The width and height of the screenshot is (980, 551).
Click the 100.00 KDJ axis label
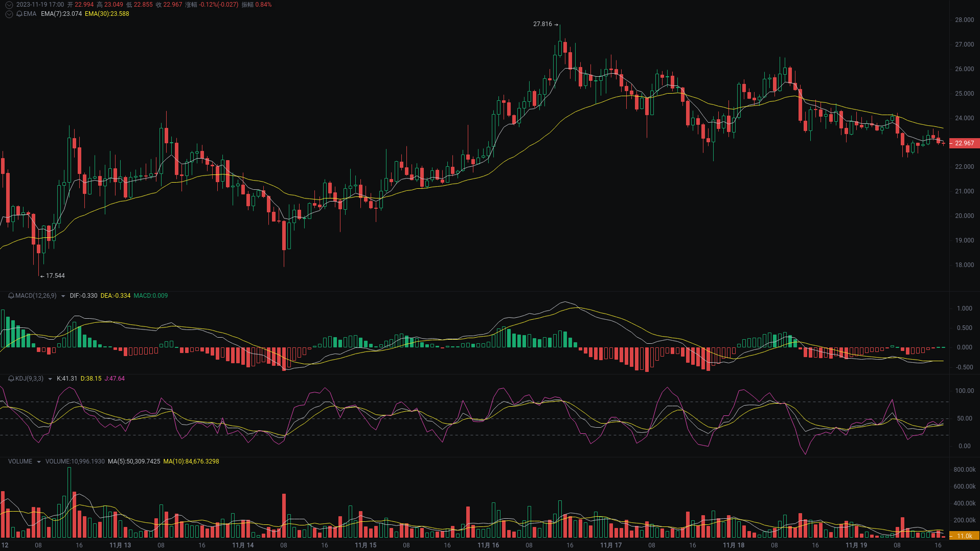pos(964,391)
